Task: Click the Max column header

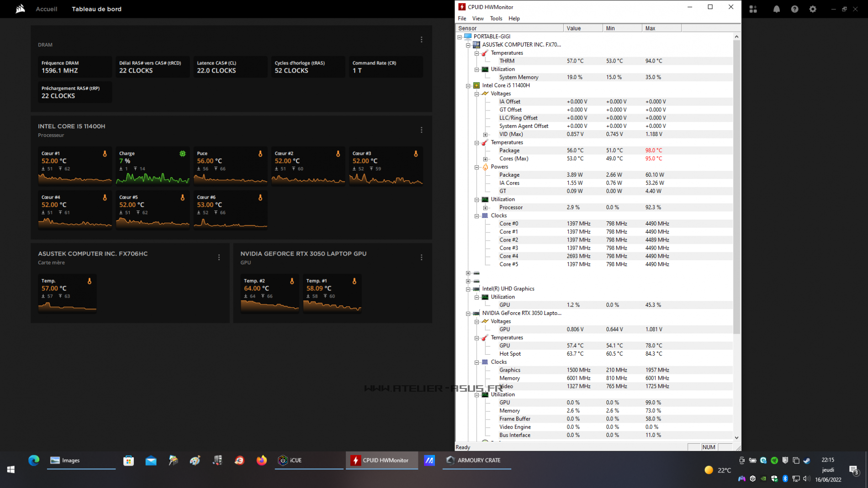Action: [x=661, y=28]
